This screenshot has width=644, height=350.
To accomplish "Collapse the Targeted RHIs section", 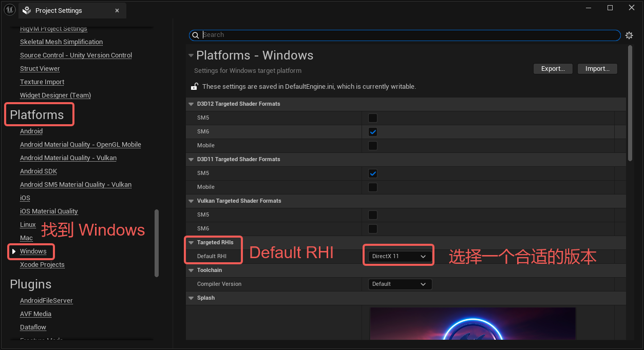I will [191, 242].
